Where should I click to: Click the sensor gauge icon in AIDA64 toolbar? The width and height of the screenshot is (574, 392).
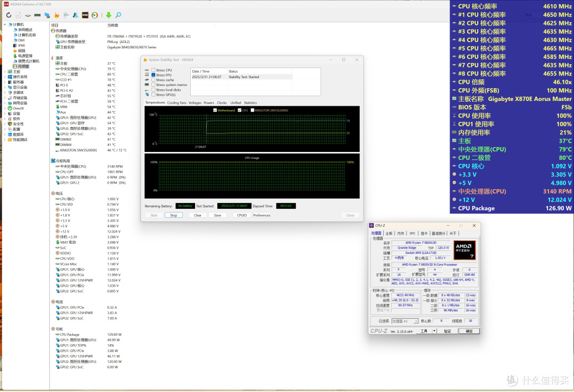[x=95, y=15]
